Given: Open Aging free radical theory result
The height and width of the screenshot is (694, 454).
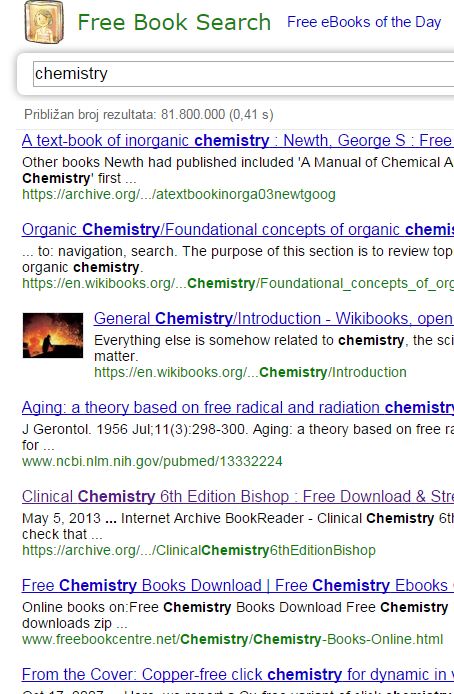Looking at the screenshot, I should (x=238, y=408).
